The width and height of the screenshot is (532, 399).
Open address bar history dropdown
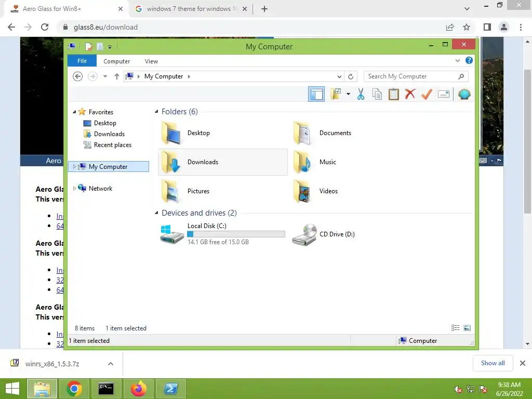tap(339, 77)
